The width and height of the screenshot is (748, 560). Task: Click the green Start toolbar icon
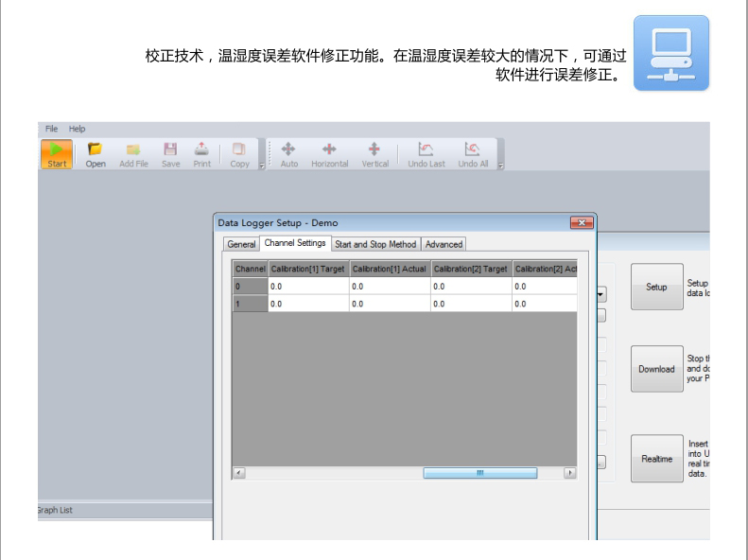click(57, 154)
